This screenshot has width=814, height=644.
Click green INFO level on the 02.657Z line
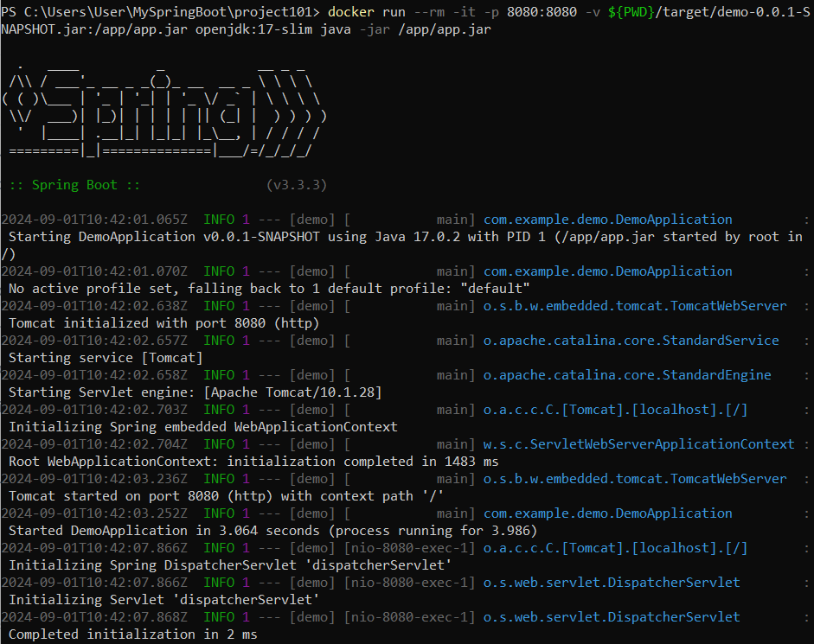[219, 341]
